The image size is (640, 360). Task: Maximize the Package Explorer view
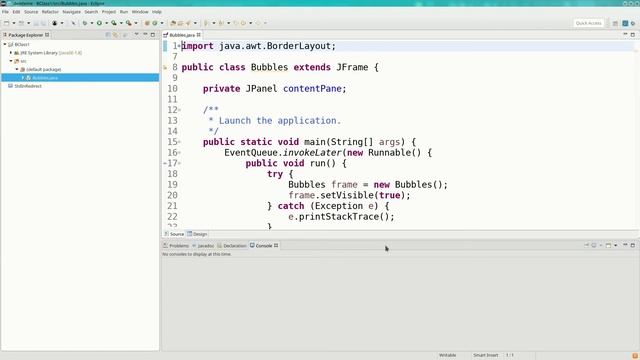click(x=153, y=35)
